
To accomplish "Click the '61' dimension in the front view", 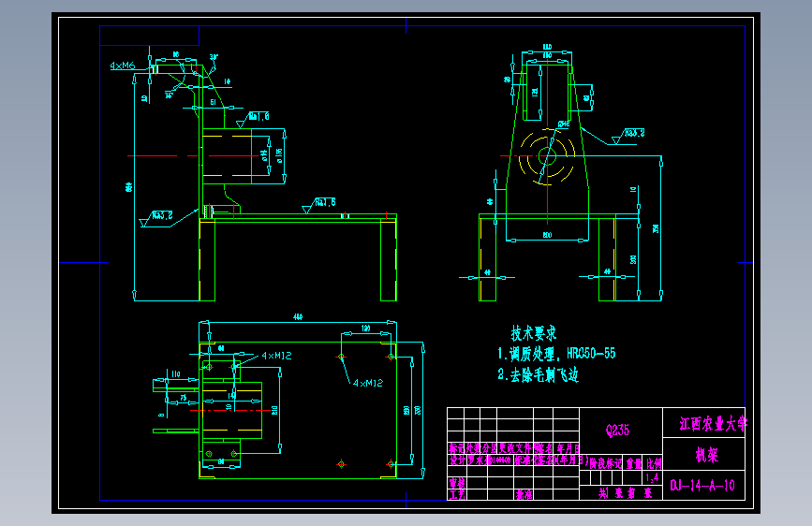I will 213,103.
